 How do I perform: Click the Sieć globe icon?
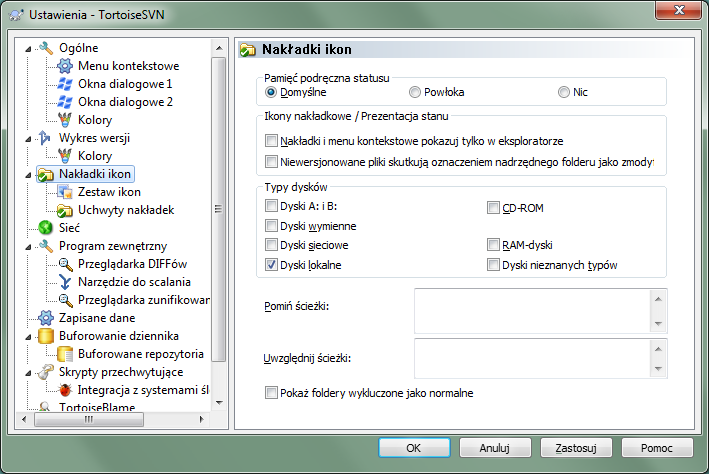click(46, 228)
